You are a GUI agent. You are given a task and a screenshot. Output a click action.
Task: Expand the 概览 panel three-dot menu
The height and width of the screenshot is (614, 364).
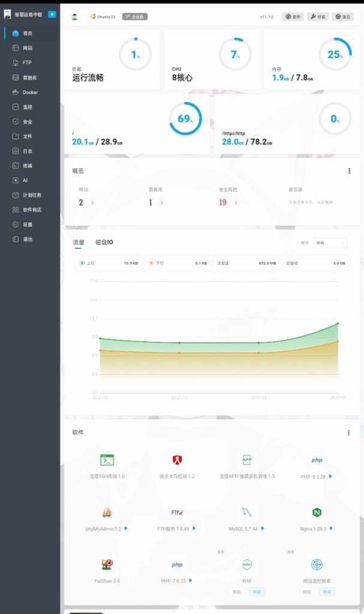[349, 171]
